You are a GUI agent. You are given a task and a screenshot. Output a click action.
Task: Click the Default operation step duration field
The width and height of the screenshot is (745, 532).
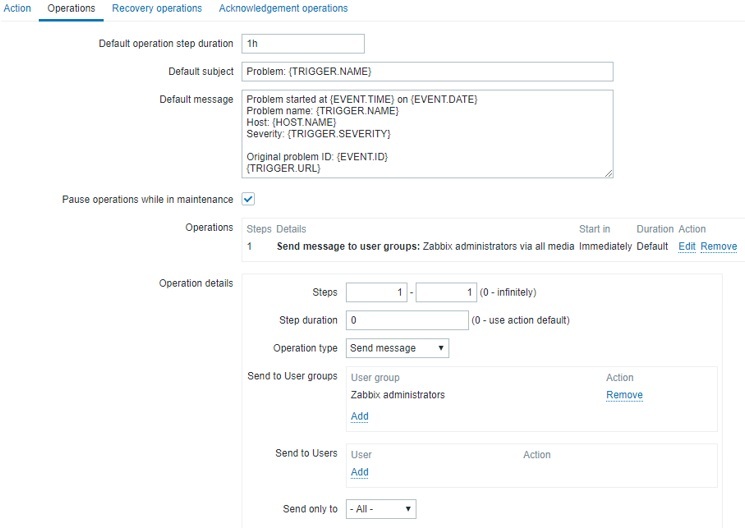303,44
